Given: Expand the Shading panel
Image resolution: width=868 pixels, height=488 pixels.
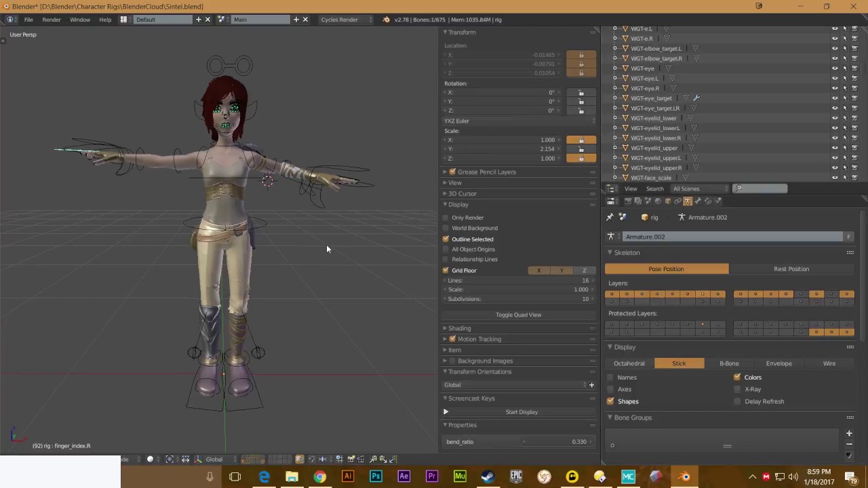Looking at the screenshot, I should click(x=445, y=329).
